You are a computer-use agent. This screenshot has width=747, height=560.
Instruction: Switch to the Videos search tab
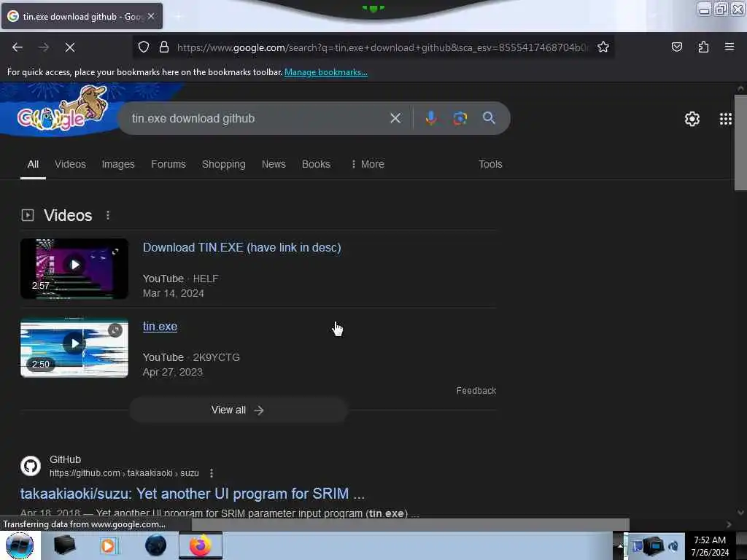70,164
